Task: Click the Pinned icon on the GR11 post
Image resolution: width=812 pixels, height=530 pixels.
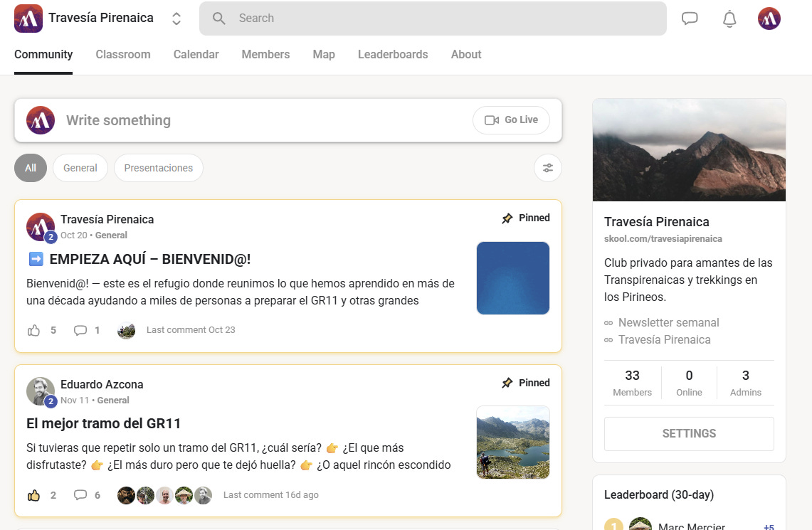Action: [x=507, y=383]
